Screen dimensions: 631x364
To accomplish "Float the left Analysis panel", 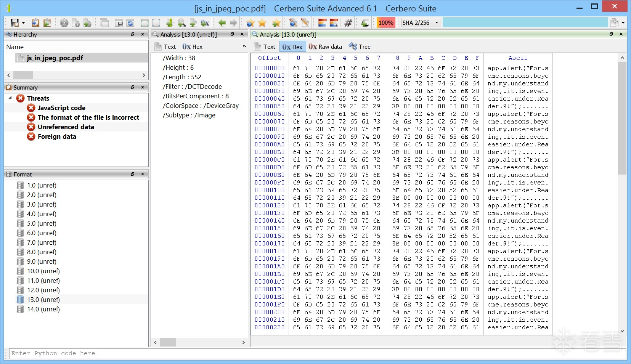I will (x=232, y=34).
